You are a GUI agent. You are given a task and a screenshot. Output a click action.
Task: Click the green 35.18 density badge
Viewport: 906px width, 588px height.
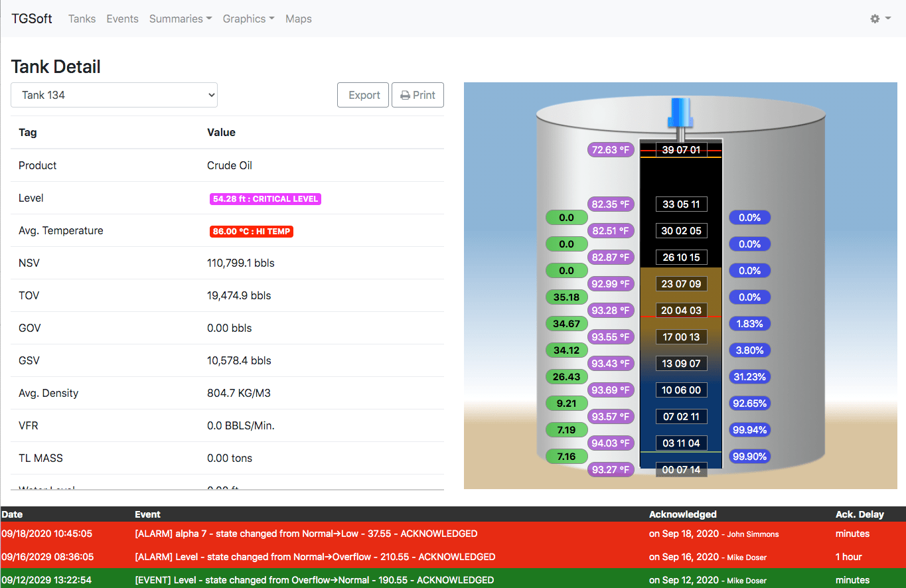pyautogui.click(x=566, y=297)
